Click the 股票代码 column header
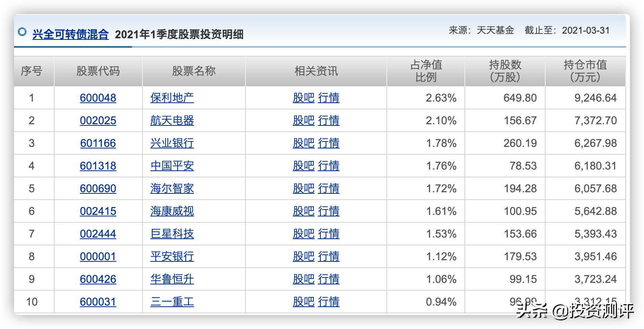The image size is (644, 329). (x=98, y=71)
